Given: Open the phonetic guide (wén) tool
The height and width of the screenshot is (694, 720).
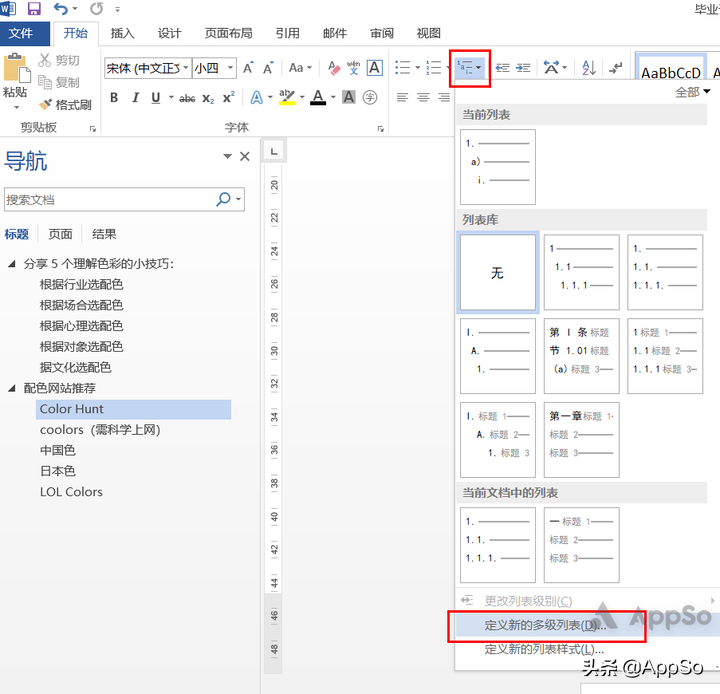Looking at the screenshot, I should tap(353, 68).
